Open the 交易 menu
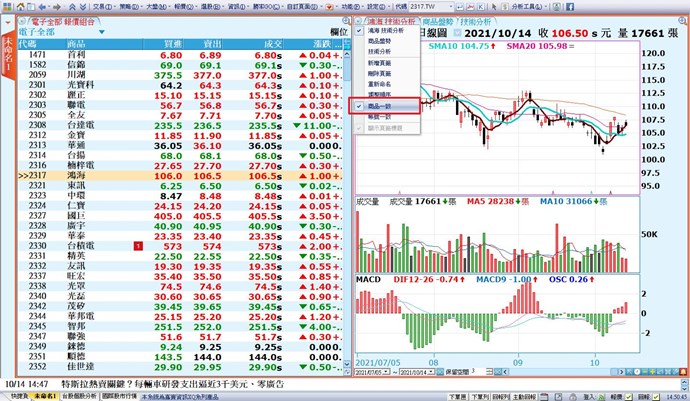Image resolution: width=690 pixels, height=401 pixels. (103, 7)
